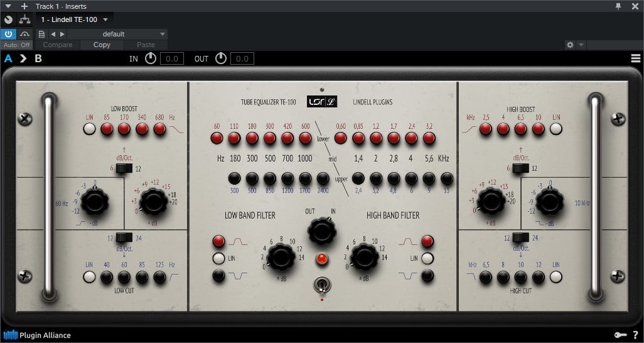Image resolution: width=644 pixels, height=343 pixels.
Task: Turn the center OUT/IN knob
Action: tap(322, 231)
